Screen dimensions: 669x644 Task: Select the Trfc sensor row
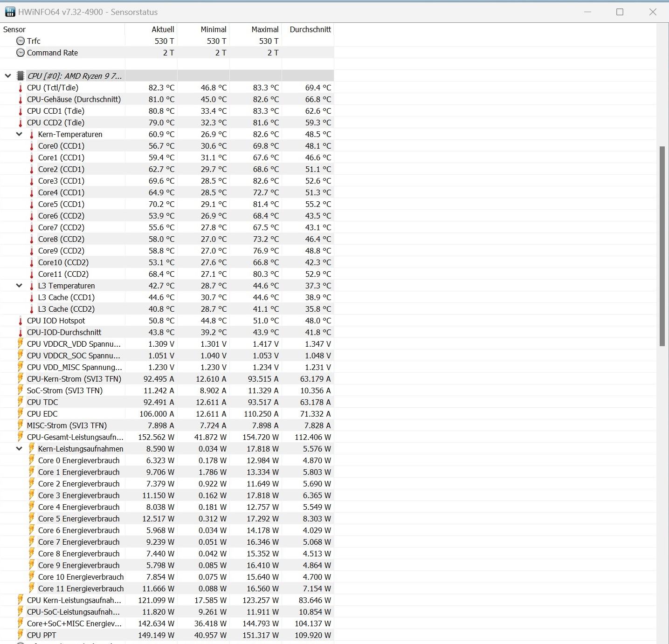[167, 41]
